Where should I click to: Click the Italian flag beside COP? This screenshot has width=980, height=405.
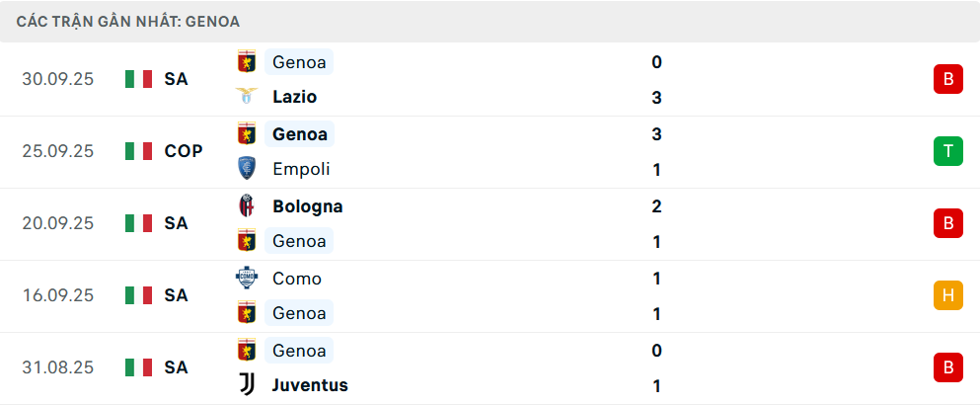point(138,151)
